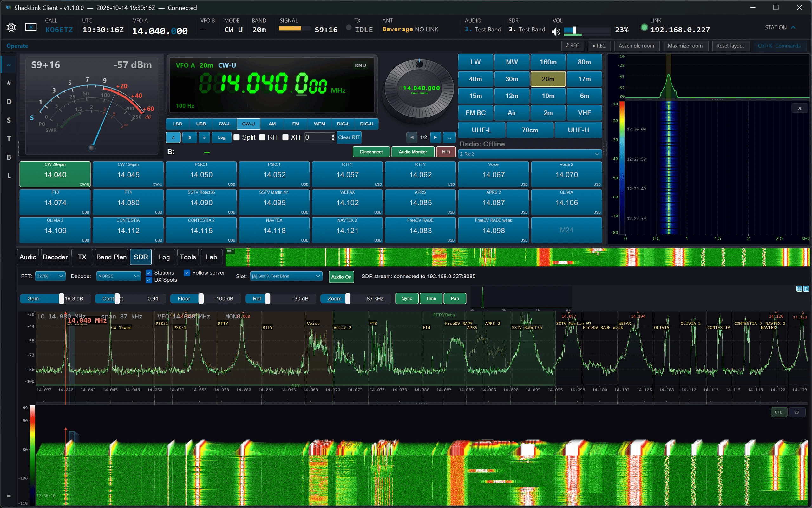Click the tuning knob dial
Image resolution: width=812 pixels, height=508 pixels.
pyautogui.click(x=419, y=89)
